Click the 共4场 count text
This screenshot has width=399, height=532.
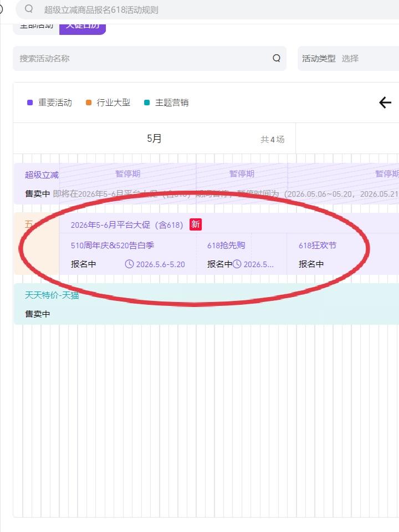click(273, 140)
